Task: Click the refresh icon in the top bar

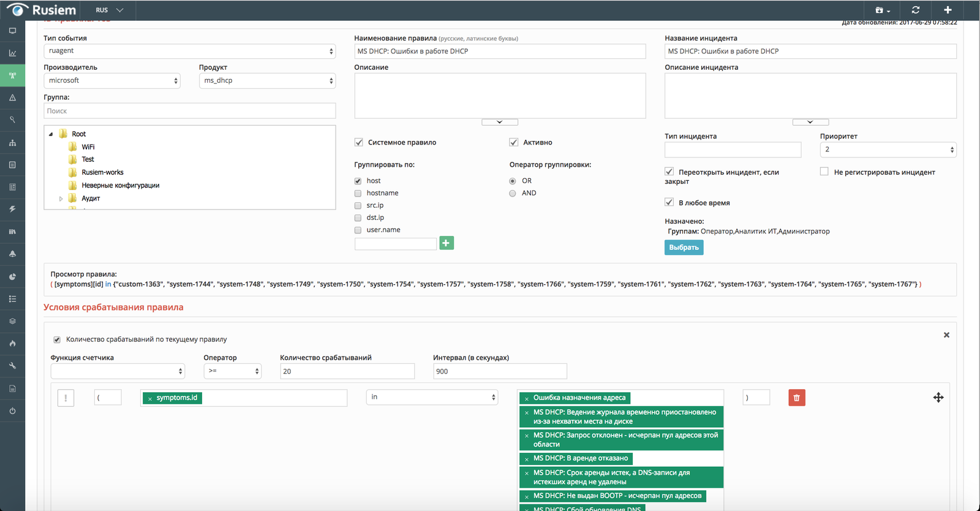Action: [x=916, y=10]
